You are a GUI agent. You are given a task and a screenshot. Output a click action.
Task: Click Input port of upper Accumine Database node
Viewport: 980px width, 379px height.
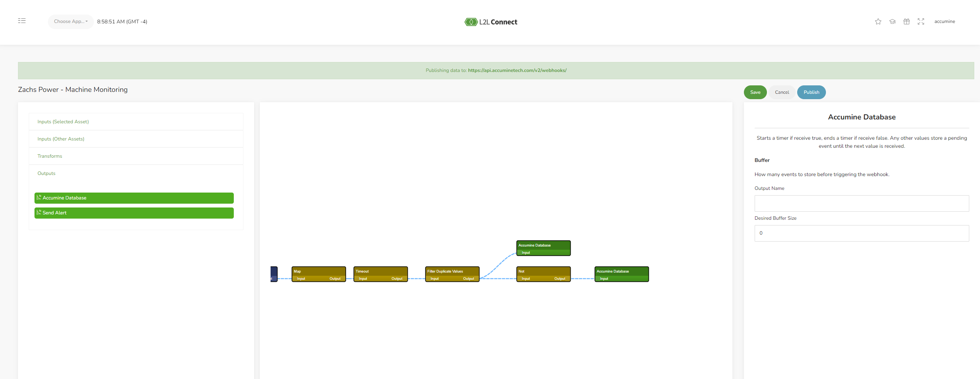[x=526, y=253]
